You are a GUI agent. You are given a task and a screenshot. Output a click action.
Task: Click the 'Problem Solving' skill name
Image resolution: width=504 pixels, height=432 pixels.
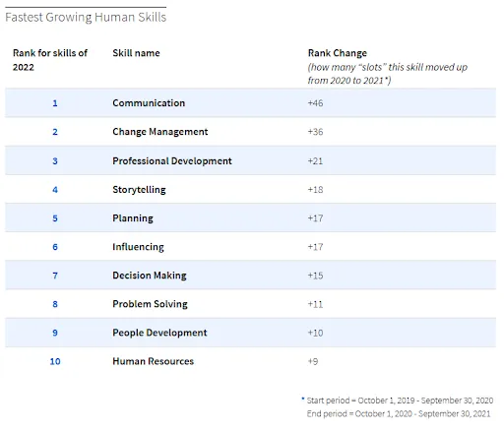150,304
